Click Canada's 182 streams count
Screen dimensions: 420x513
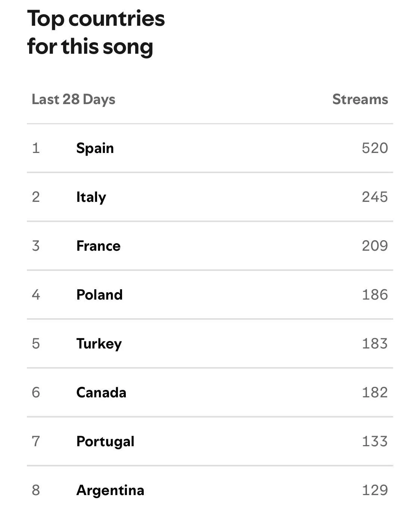[x=374, y=392]
